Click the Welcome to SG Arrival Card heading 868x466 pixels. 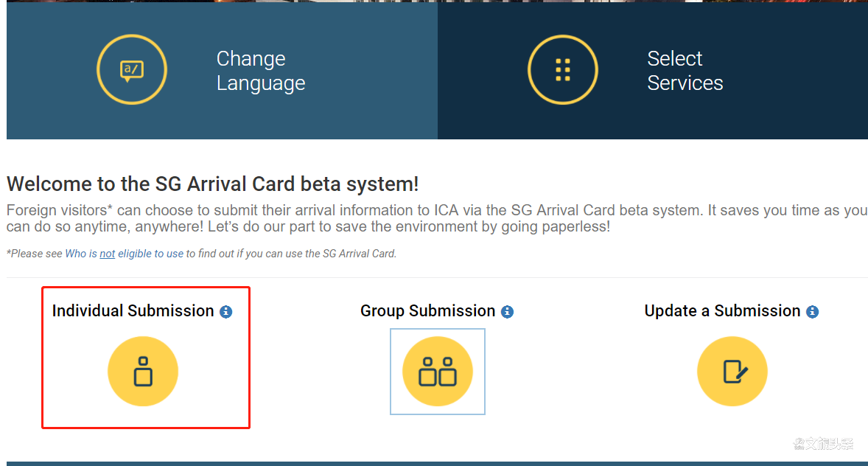(x=212, y=184)
